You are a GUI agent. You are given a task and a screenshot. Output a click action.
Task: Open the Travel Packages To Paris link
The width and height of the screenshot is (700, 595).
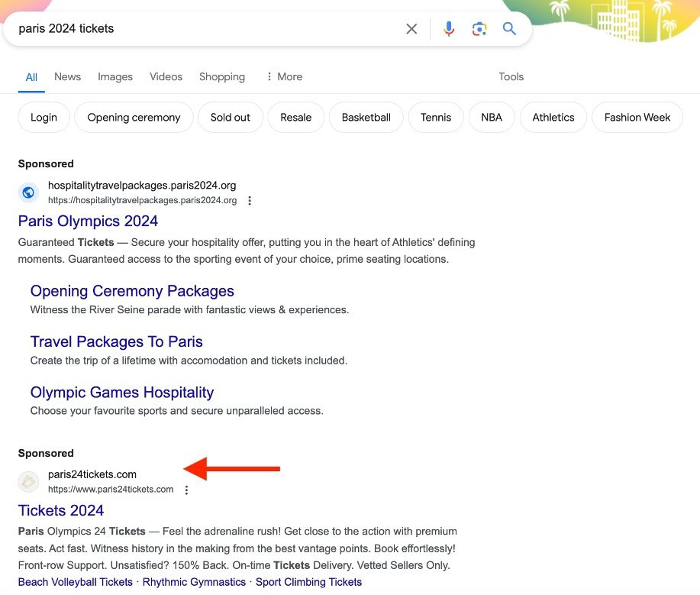click(116, 341)
